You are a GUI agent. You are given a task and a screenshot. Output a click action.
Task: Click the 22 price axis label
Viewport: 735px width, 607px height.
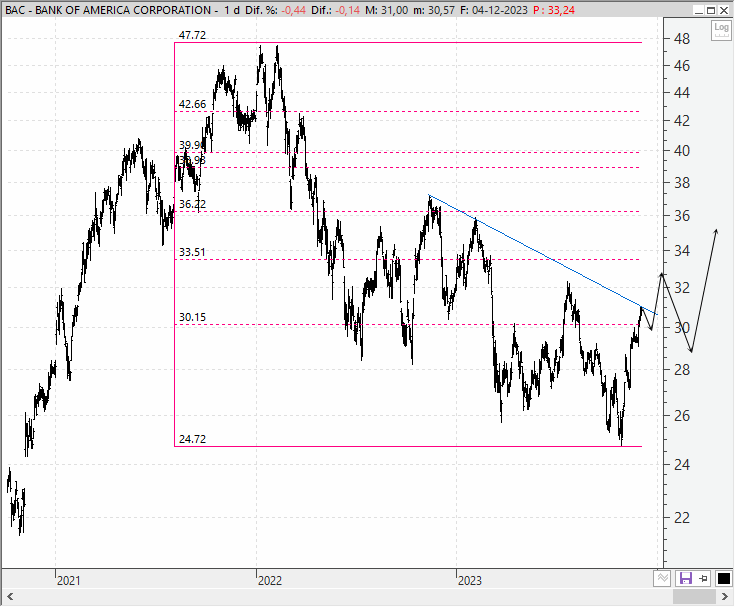pyautogui.click(x=682, y=518)
